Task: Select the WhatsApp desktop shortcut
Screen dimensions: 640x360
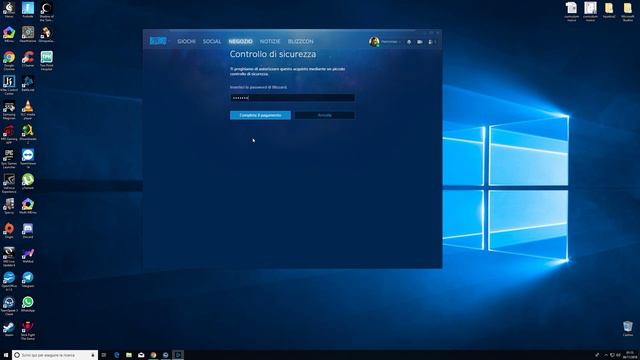Action: (28, 304)
